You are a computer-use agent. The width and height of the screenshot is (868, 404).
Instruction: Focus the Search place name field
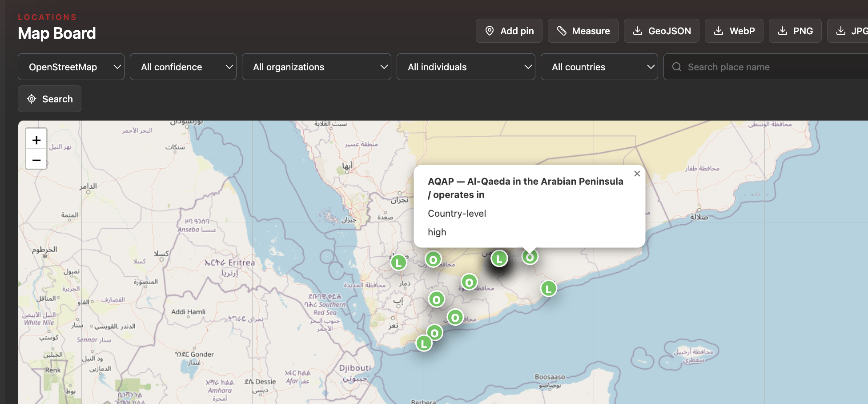pos(766,67)
